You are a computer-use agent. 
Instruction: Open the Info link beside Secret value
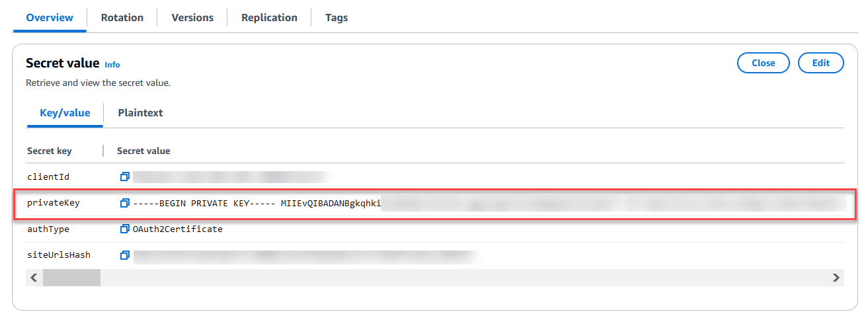point(112,65)
